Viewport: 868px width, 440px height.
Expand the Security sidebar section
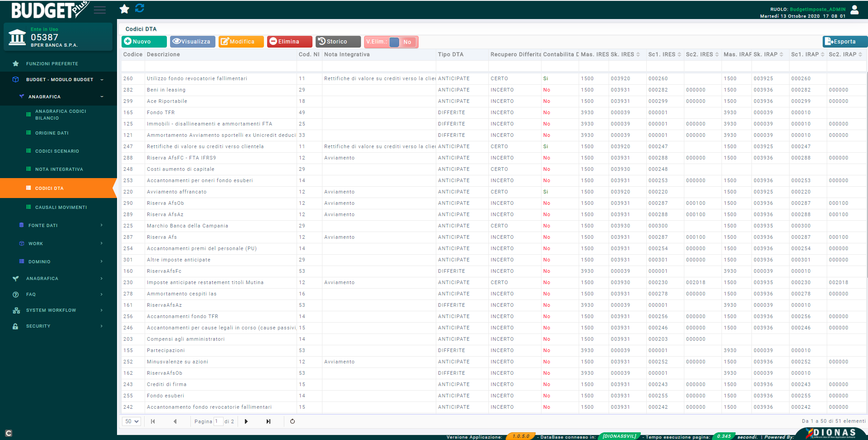pyautogui.click(x=59, y=326)
